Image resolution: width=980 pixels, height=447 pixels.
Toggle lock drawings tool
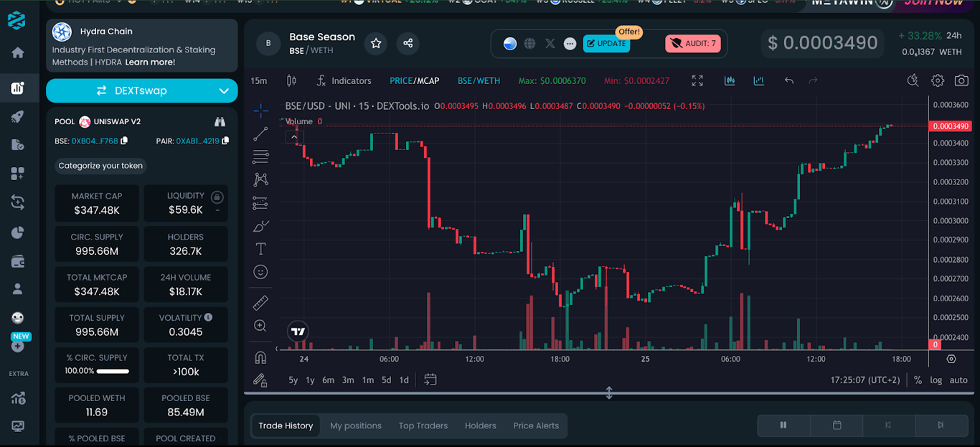260,380
